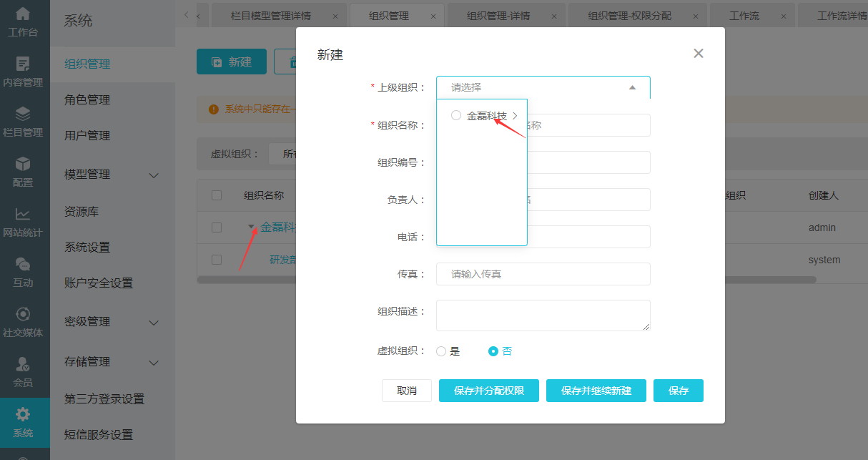Expand the 模型管理 menu chevron

click(154, 175)
